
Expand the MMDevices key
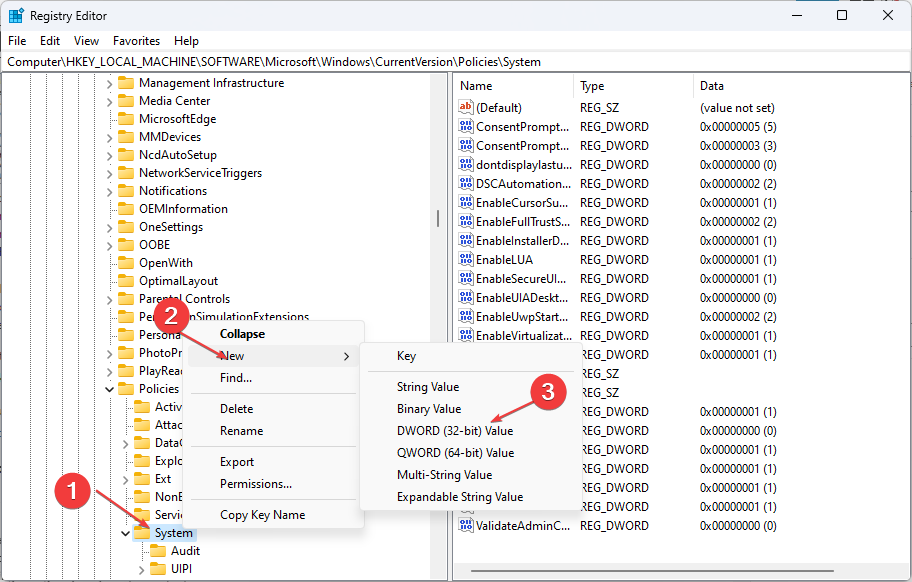pos(109,138)
